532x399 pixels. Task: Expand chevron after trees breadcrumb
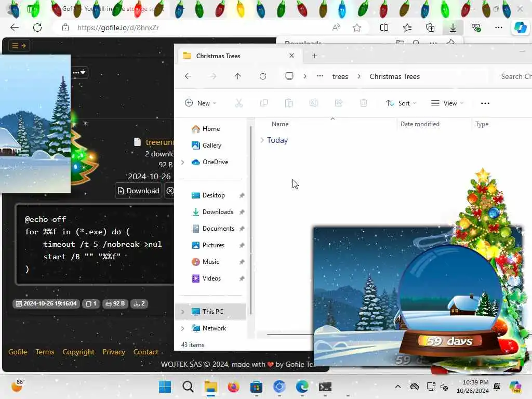pos(359,76)
